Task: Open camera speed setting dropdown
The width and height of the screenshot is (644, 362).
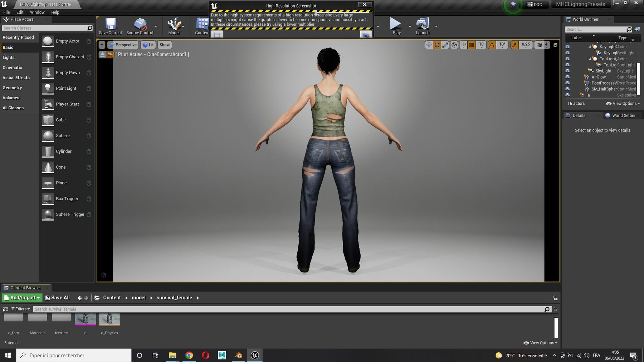Action: point(542,45)
